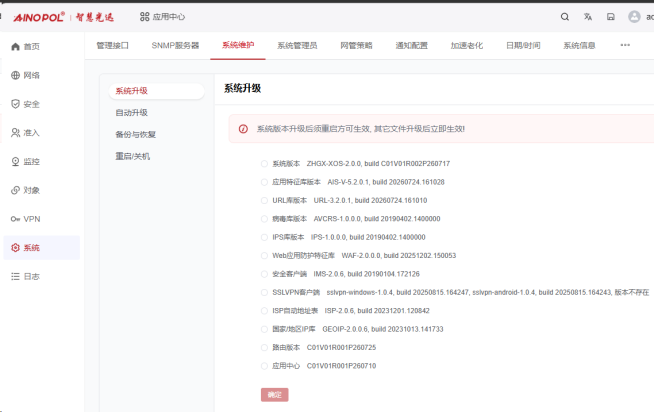Open the user avatar menu
654x412 pixels.
tap(634, 17)
